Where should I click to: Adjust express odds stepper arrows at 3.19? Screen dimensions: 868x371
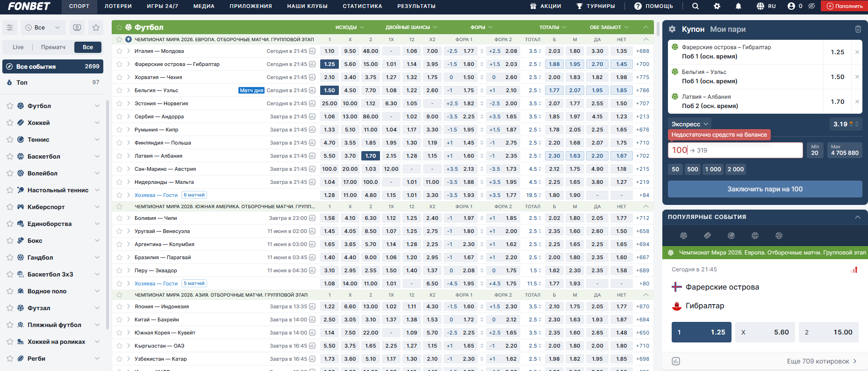[x=854, y=124]
